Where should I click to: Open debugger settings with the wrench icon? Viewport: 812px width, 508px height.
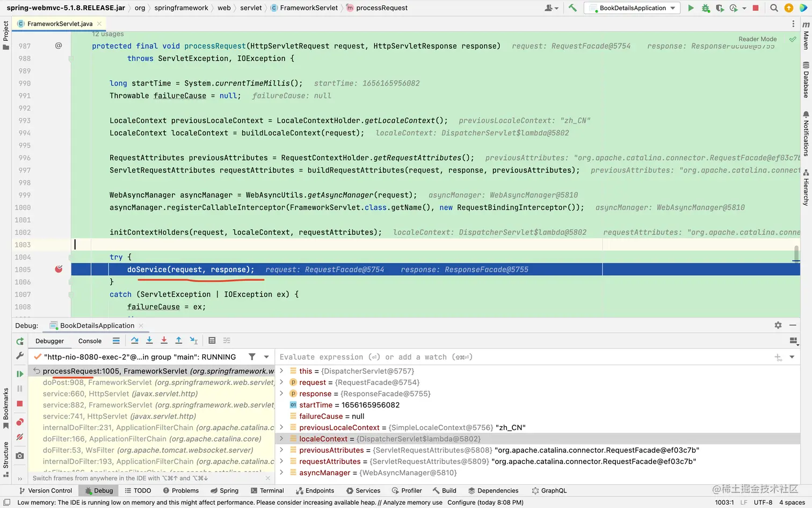click(x=20, y=356)
